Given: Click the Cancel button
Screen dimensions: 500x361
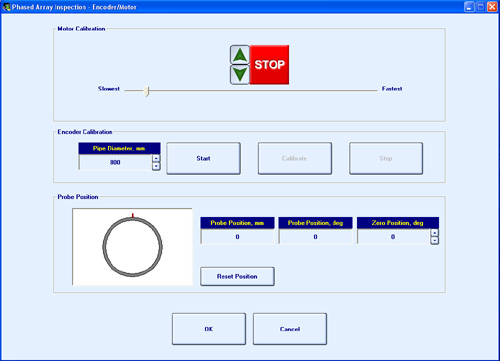Looking at the screenshot, I should 290,329.
